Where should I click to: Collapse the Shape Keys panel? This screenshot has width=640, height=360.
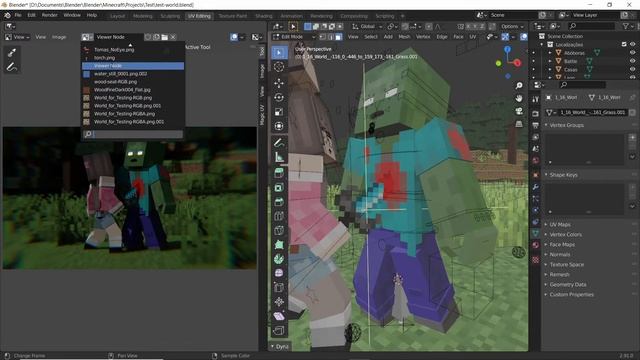coord(563,175)
